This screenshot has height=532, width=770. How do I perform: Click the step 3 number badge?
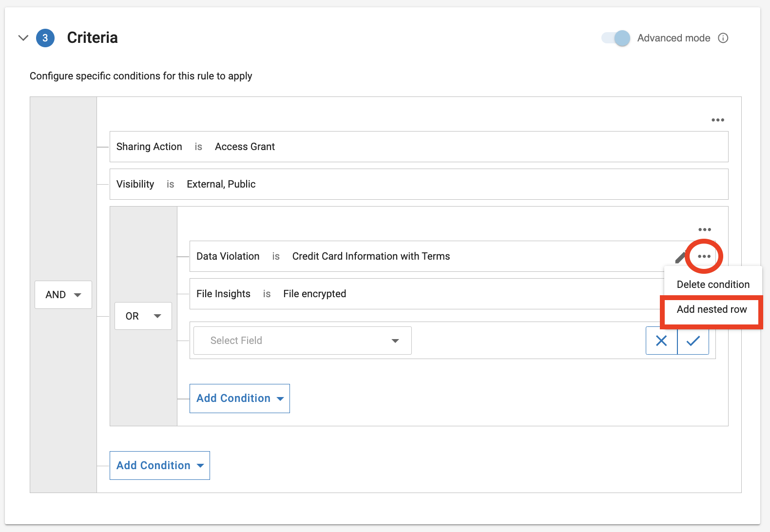(45, 38)
